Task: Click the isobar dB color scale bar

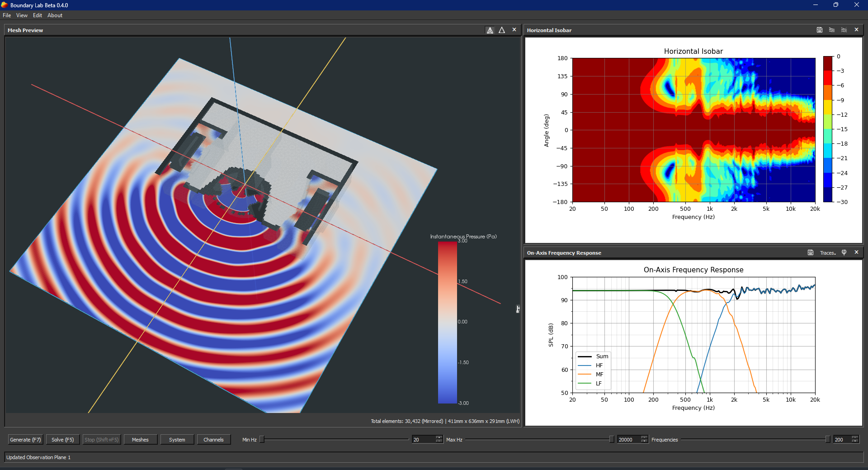Action: [x=828, y=129]
